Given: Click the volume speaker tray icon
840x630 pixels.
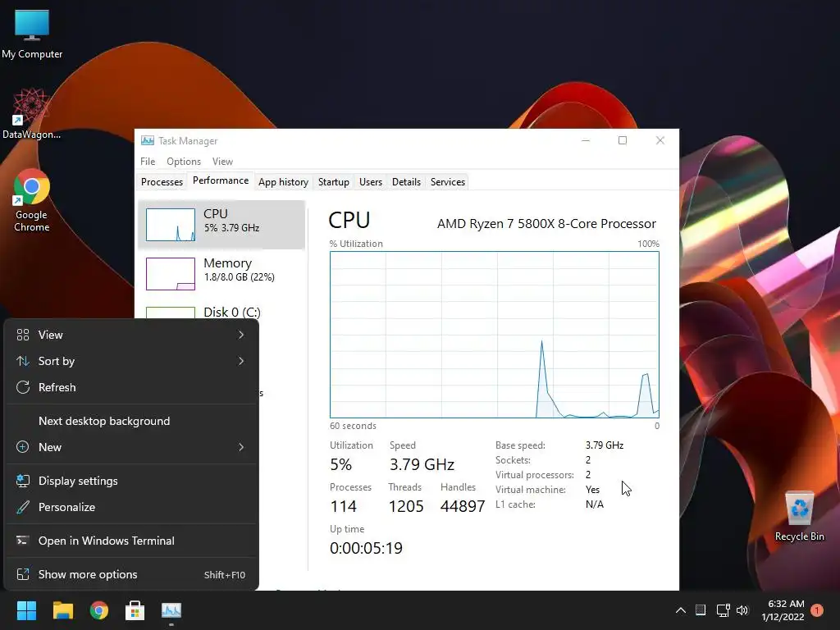Looking at the screenshot, I should [x=742, y=610].
